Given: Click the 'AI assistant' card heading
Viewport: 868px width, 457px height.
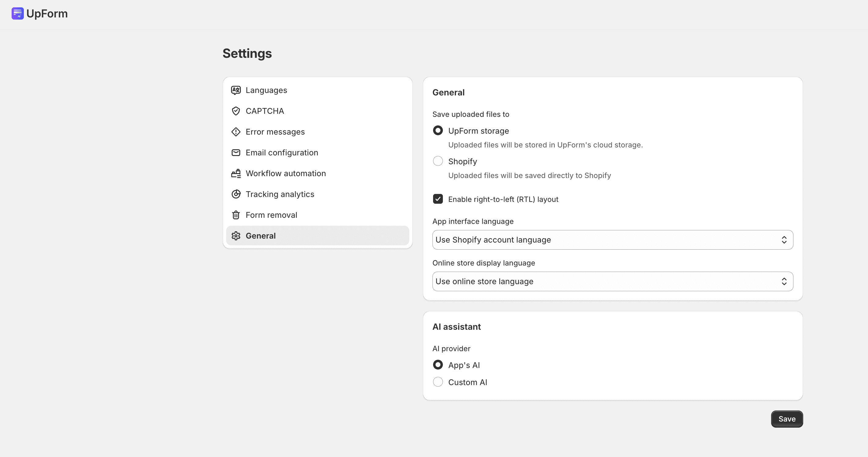Looking at the screenshot, I should pos(457,327).
